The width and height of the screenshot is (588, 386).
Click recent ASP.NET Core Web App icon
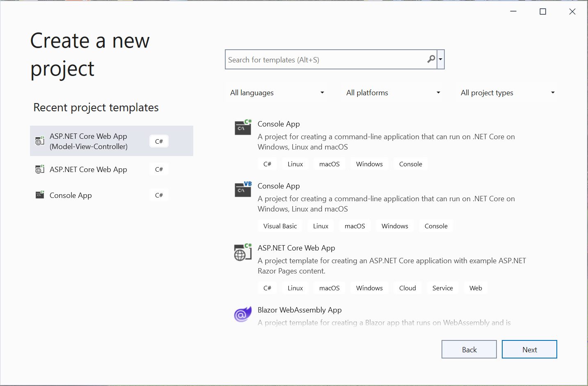point(40,169)
